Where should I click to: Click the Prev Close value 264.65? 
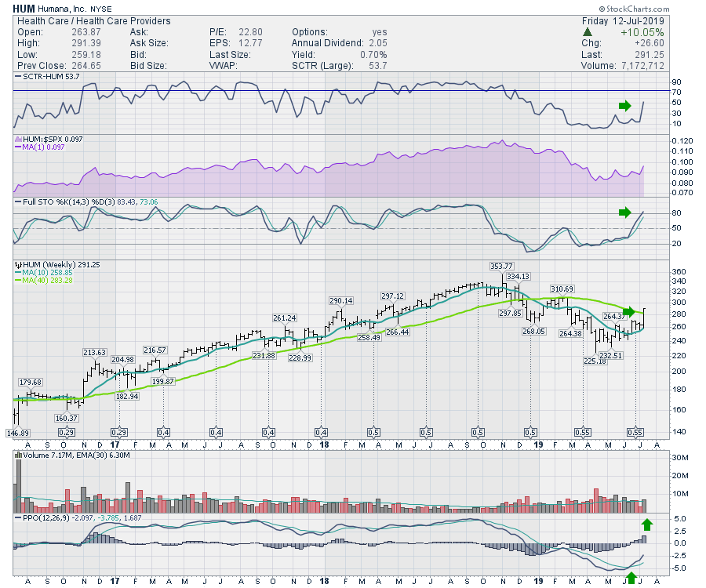[x=86, y=66]
